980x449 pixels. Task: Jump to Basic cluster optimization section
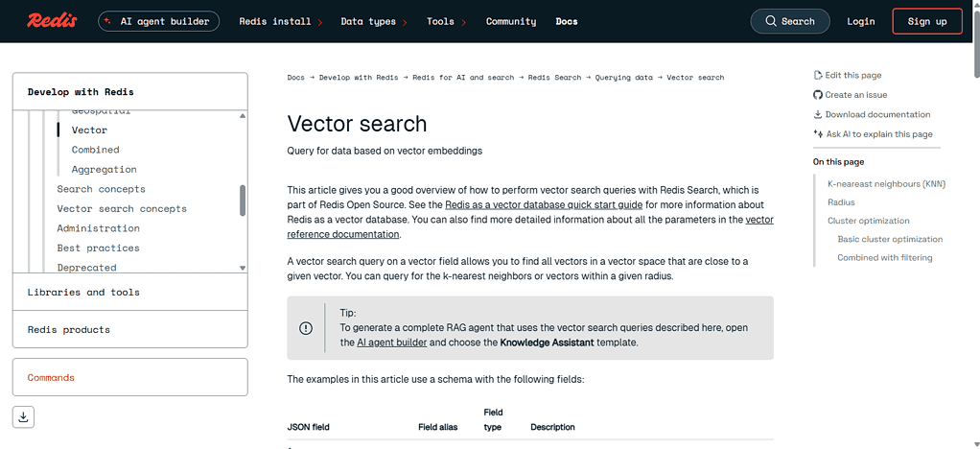[x=890, y=239]
